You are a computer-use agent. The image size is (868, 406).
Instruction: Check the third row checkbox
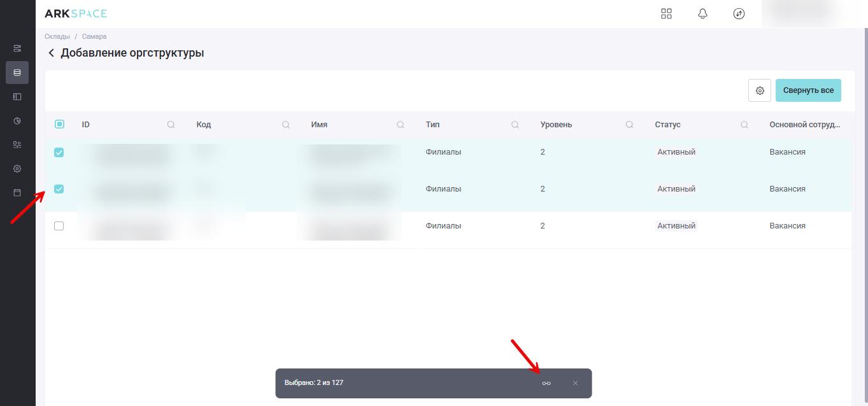pos(59,226)
